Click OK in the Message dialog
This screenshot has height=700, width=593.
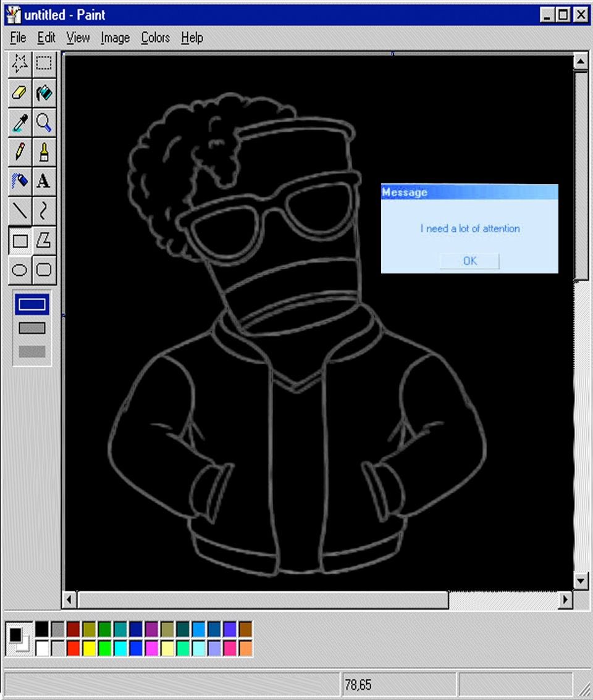tap(469, 260)
